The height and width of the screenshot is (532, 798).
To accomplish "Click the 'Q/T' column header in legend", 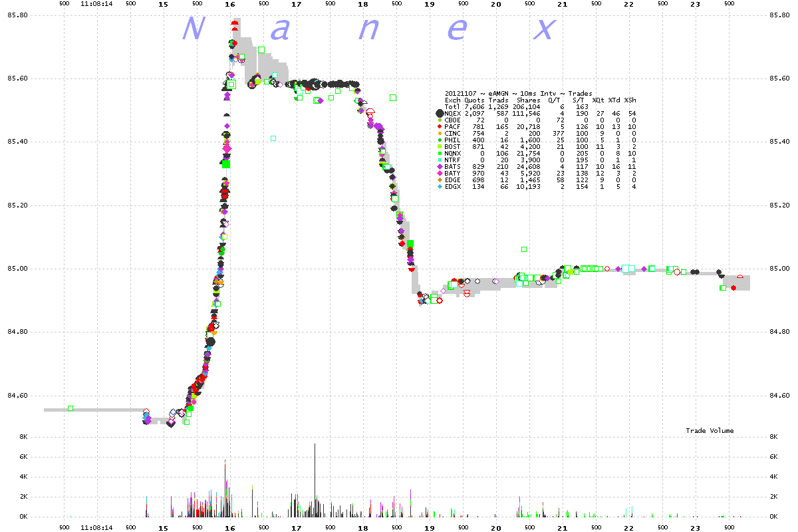I will [553, 100].
